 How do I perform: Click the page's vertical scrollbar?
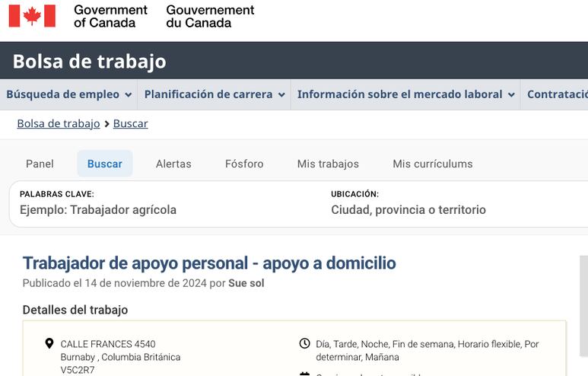point(584,306)
